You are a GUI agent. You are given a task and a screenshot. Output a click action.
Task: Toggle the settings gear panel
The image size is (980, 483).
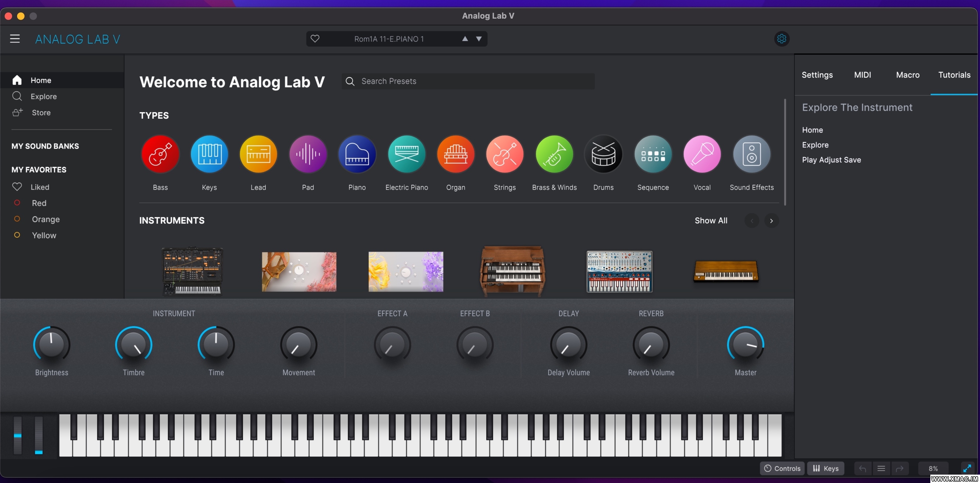click(781, 39)
